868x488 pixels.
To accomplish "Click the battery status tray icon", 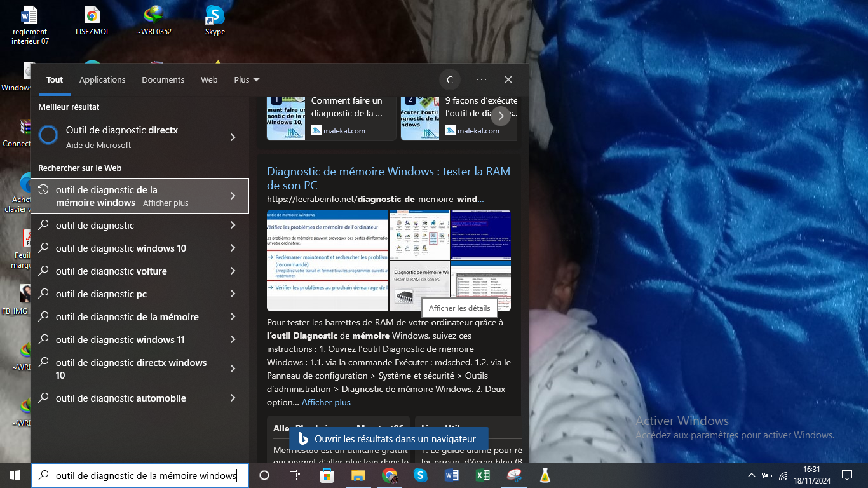I will 768,475.
